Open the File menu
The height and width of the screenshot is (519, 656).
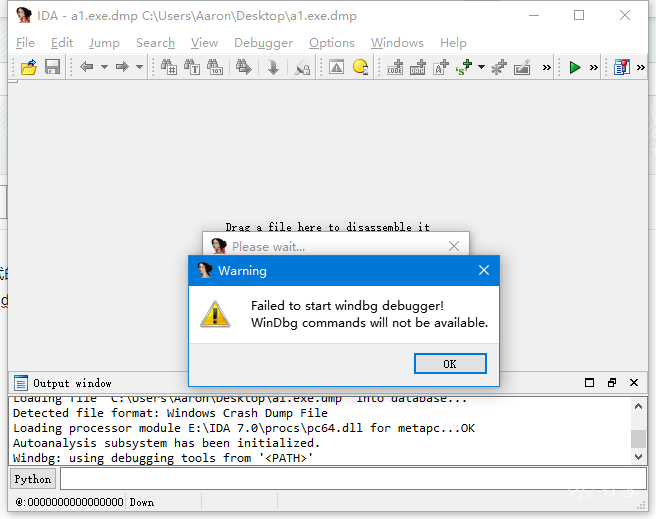pyautogui.click(x=25, y=43)
